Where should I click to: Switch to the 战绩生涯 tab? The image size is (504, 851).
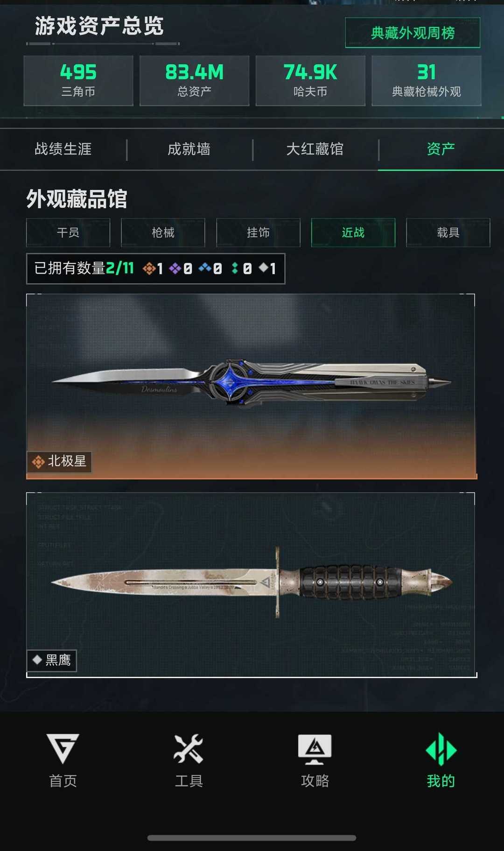63,149
